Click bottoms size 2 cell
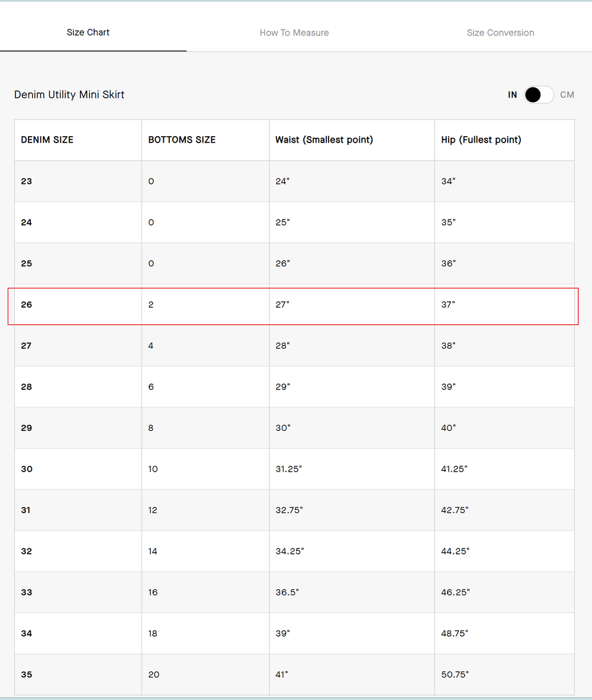The height and width of the screenshot is (700, 592). click(205, 305)
